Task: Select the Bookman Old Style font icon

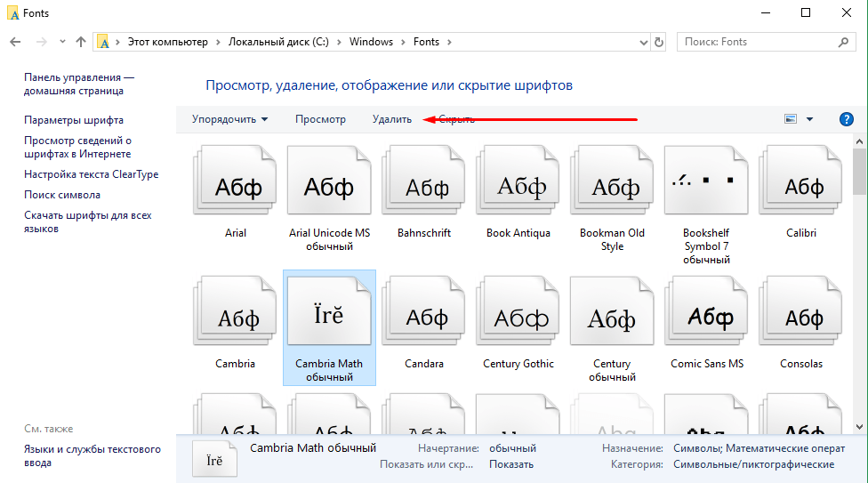Action: (x=612, y=181)
